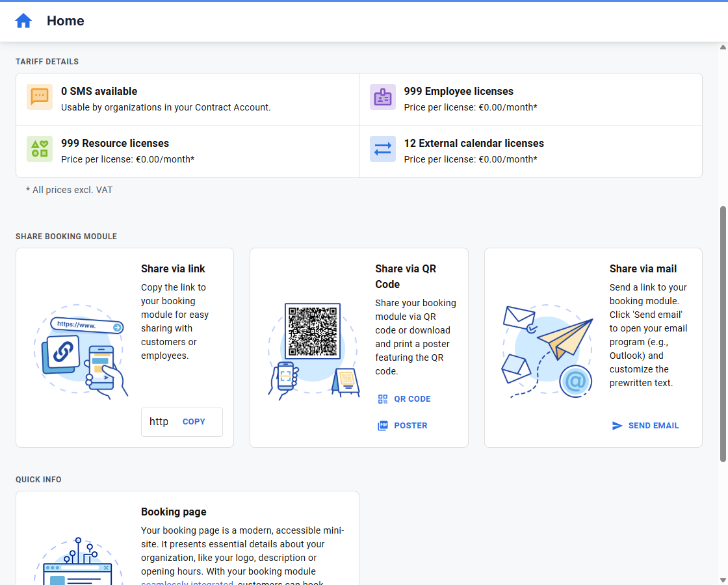Click the Share via link illustration
The height and width of the screenshot is (585, 728).
coord(81,352)
